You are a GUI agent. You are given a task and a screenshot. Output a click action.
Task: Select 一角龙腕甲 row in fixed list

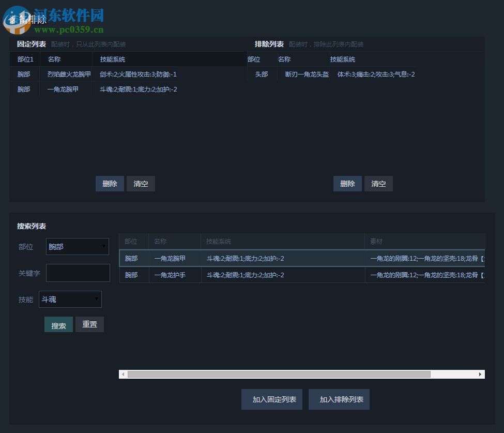128,89
